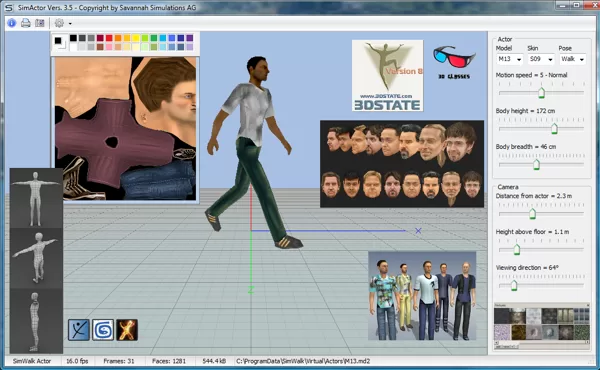Pick the navy blue color swatch
600x370 pixels.
pos(181,38)
